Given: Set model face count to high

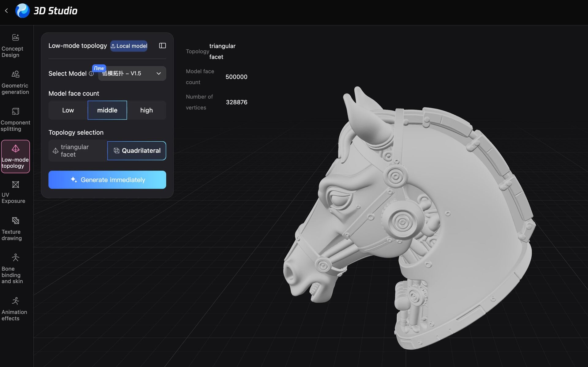Looking at the screenshot, I should tap(146, 110).
